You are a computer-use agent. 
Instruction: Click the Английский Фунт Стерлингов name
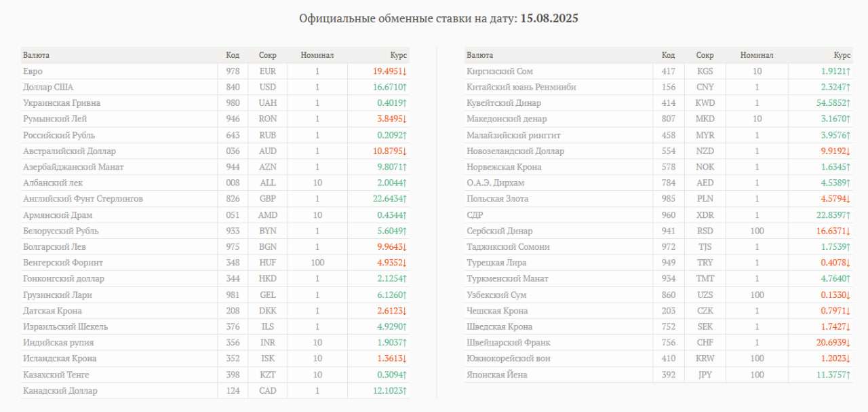coord(83,199)
